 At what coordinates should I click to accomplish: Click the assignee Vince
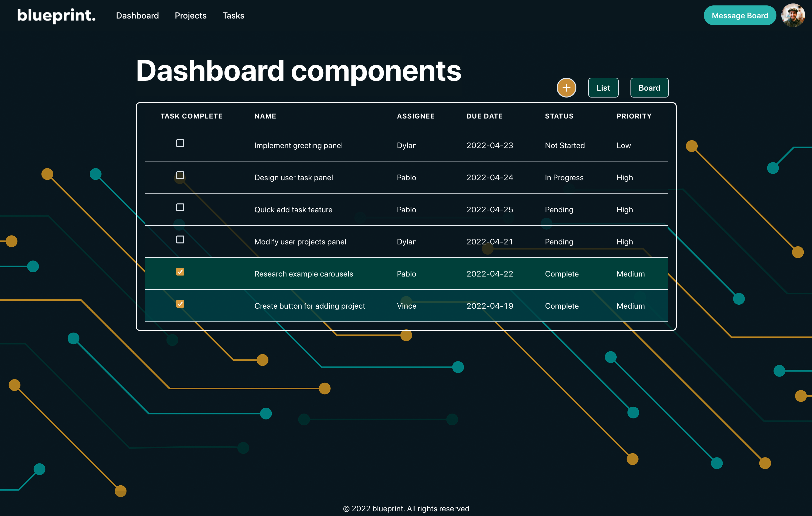point(406,306)
